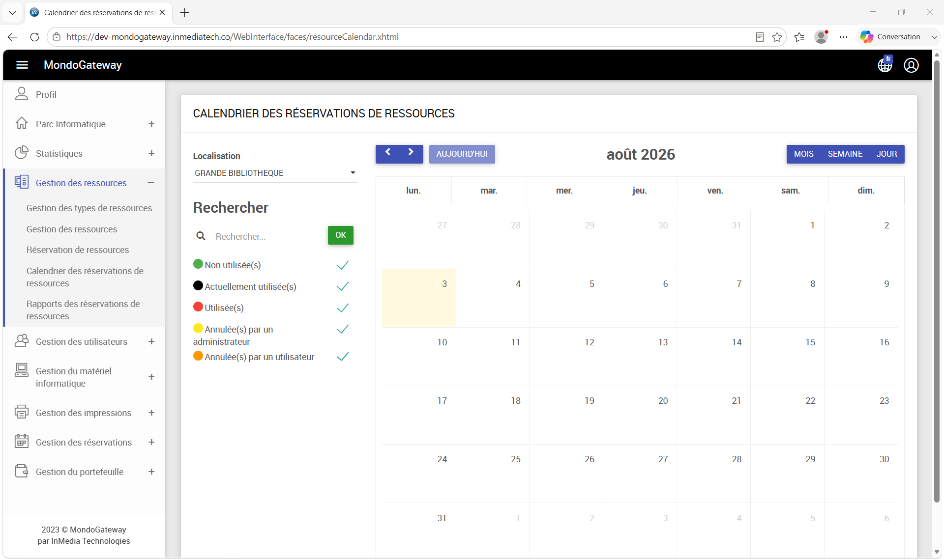Image resolution: width=944 pixels, height=560 pixels.
Task: Click the Gestion des utilisateurs icon
Action: pos(22,341)
